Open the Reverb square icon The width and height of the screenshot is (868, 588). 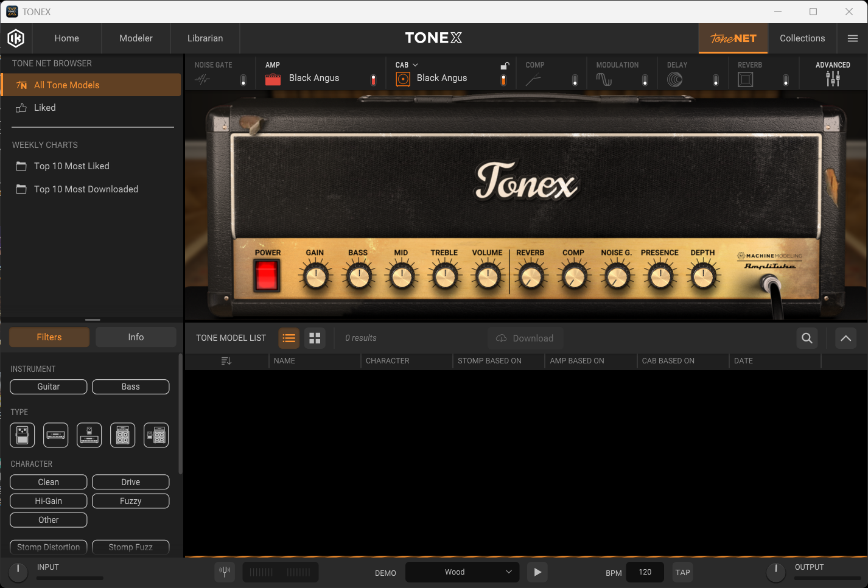pos(746,79)
